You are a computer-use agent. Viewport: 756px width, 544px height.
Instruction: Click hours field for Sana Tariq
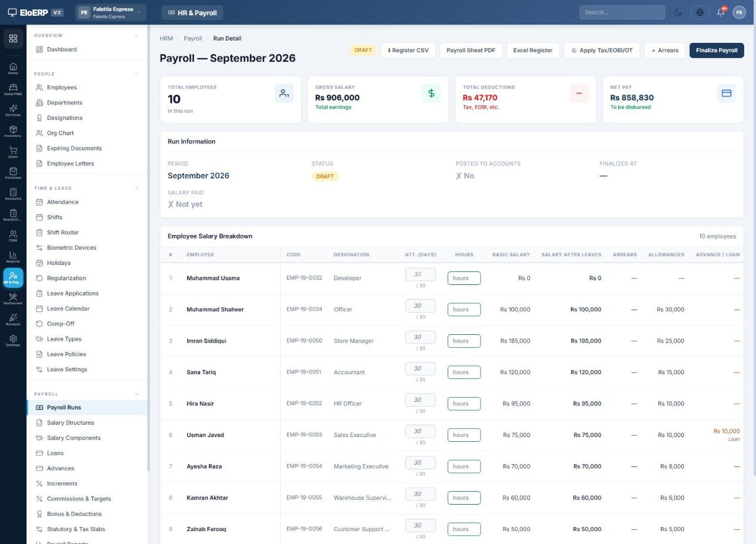(464, 372)
